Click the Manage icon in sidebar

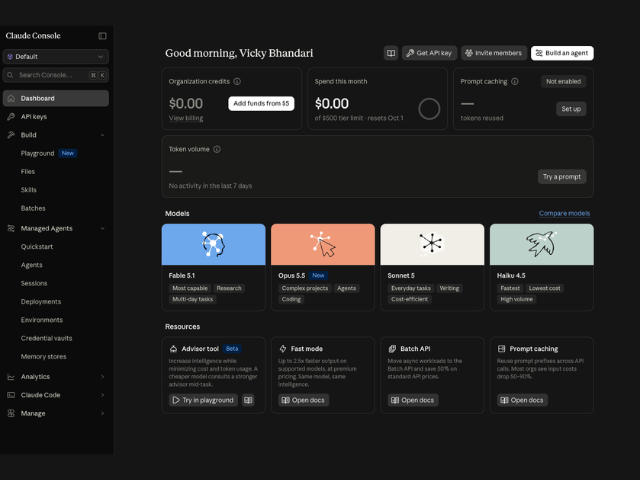[x=11, y=413]
